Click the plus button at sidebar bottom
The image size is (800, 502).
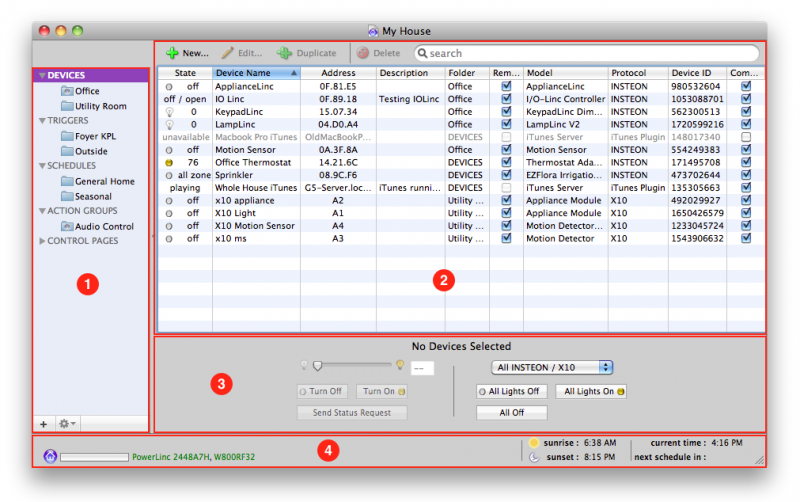click(x=44, y=424)
